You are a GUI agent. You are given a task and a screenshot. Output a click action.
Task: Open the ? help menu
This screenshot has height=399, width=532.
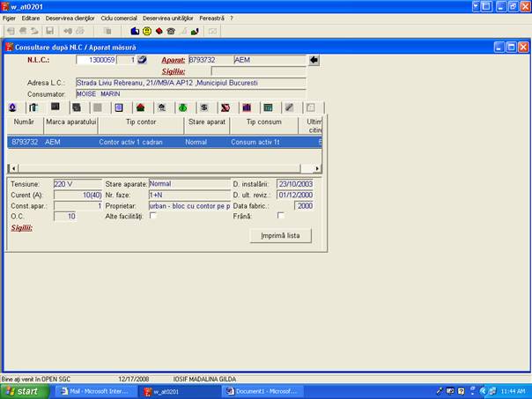232,18
